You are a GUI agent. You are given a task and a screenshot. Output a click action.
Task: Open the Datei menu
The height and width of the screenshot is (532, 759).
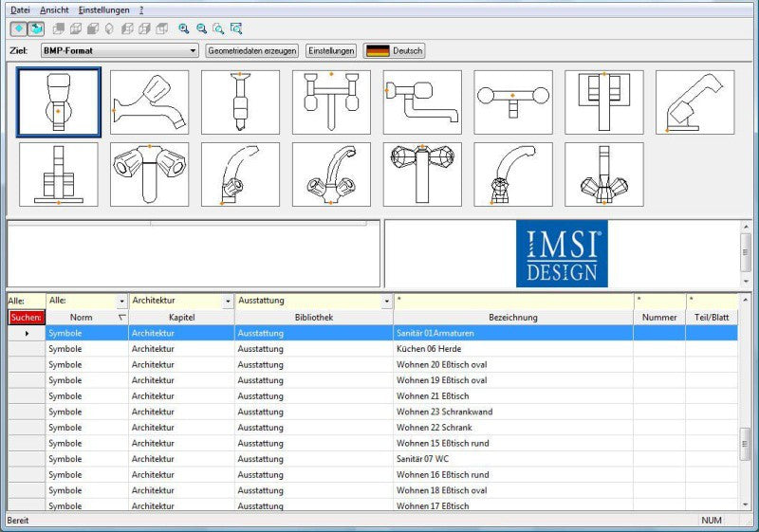pos(20,10)
